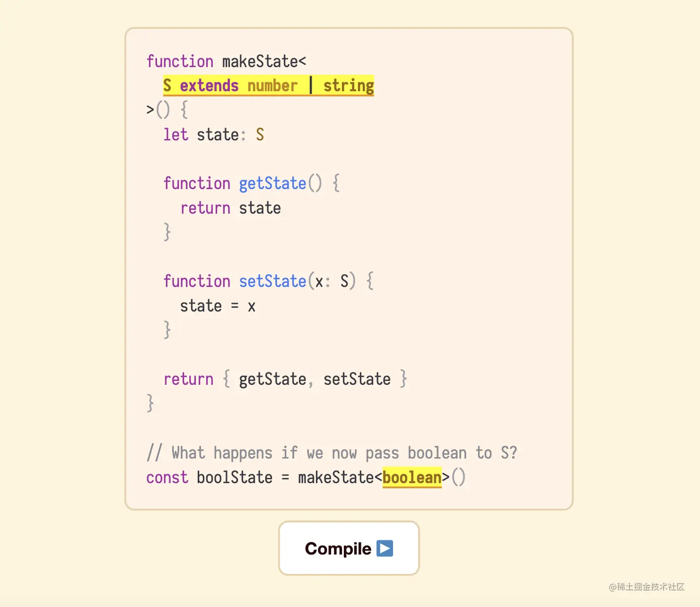Click the comment about passing boolean to S
Screen dimensions: 700x607
pyautogui.click(x=332, y=453)
